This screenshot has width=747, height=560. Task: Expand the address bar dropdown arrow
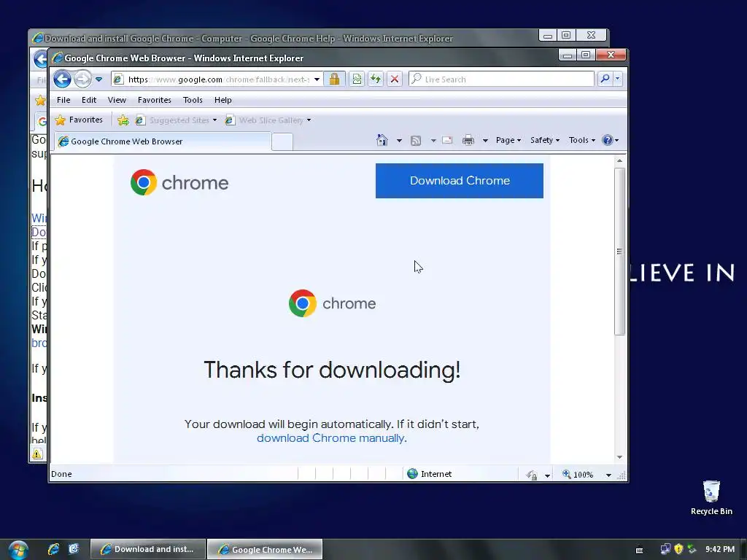click(x=317, y=79)
